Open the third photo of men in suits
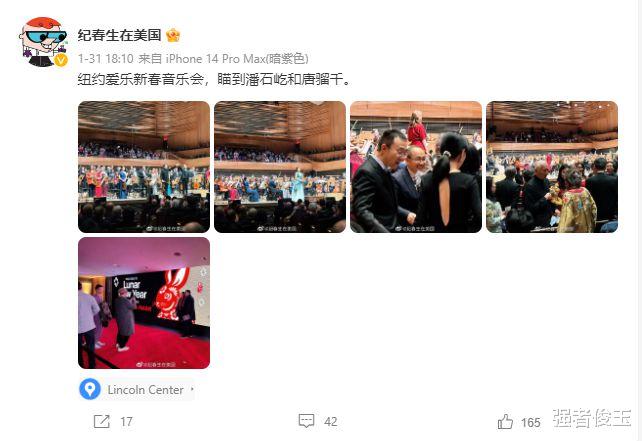This screenshot has height=441, width=642. click(x=416, y=167)
